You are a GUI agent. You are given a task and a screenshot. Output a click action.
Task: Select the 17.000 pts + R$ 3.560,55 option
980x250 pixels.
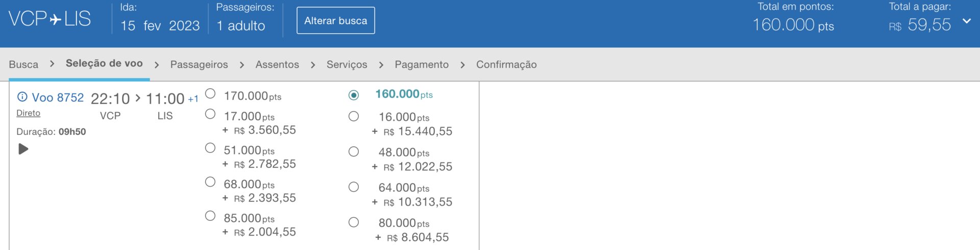(x=210, y=114)
